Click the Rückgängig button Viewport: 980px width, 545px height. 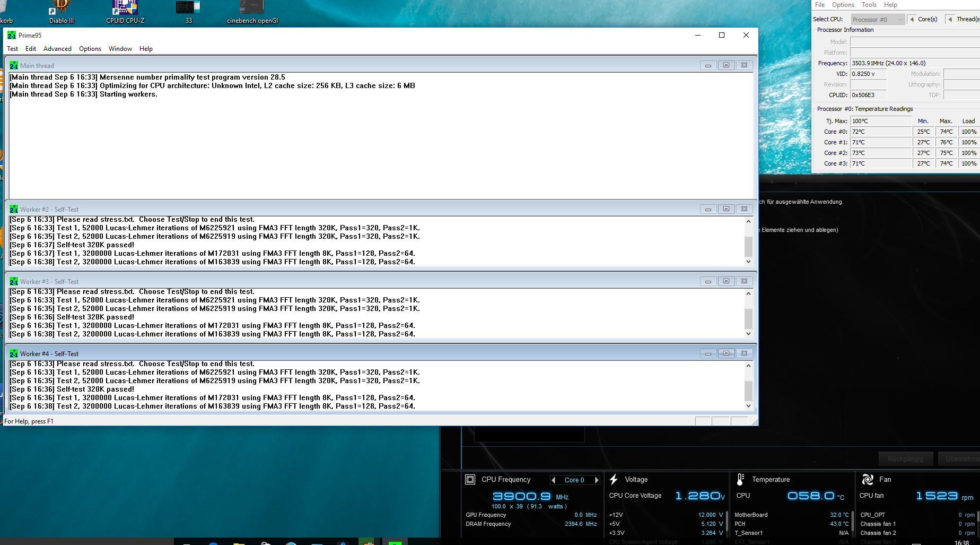[905, 459]
